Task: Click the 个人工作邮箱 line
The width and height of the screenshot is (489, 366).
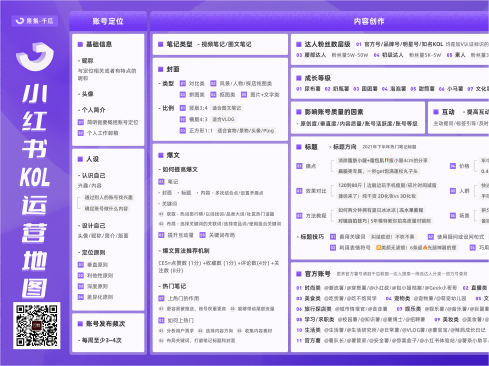Action: pyautogui.click(x=102, y=133)
